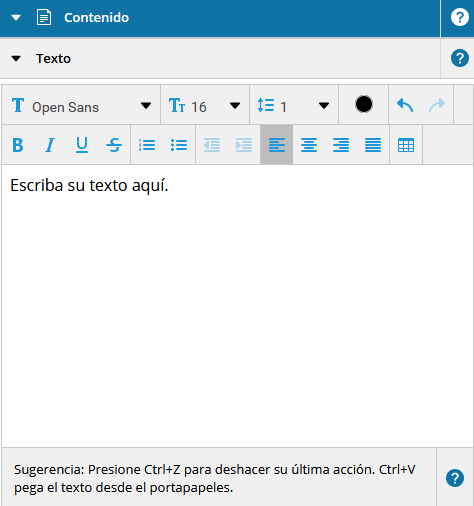This screenshot has width=474, height=506.
Task: Insert a table using the table icon
Action: point(406,145)
